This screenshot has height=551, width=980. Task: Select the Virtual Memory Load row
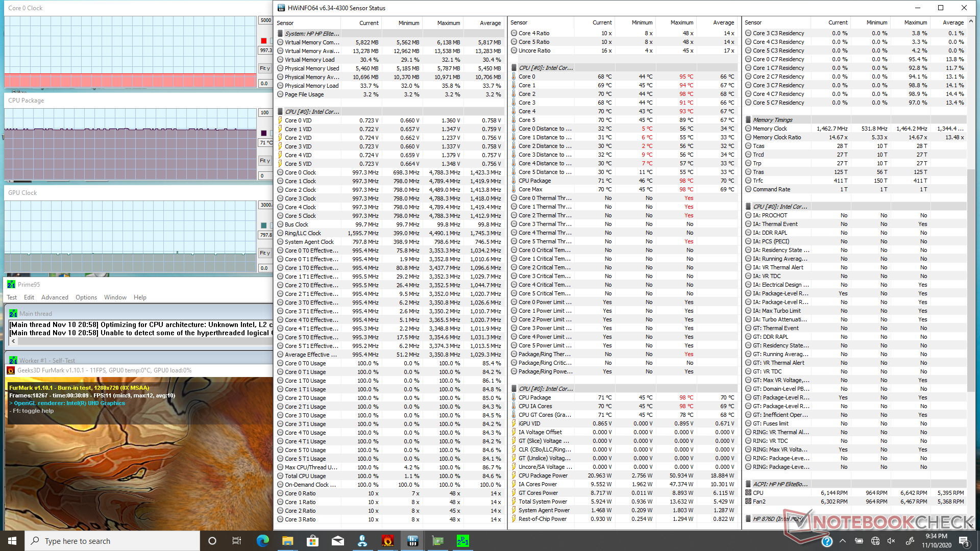[390, 60]
